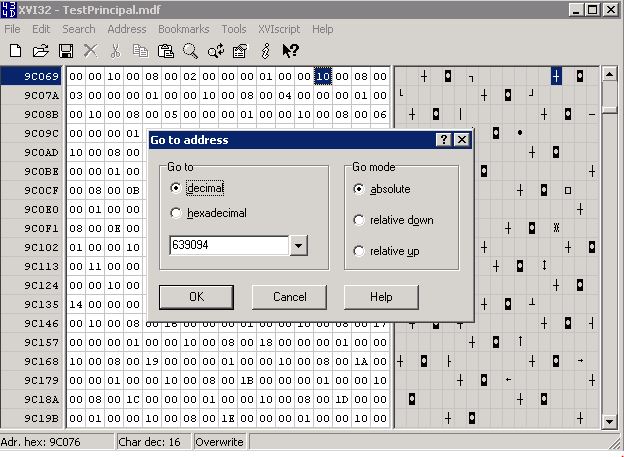Click the Find magnifier icon
Screen dimensions: 624x457
(190, 51)
